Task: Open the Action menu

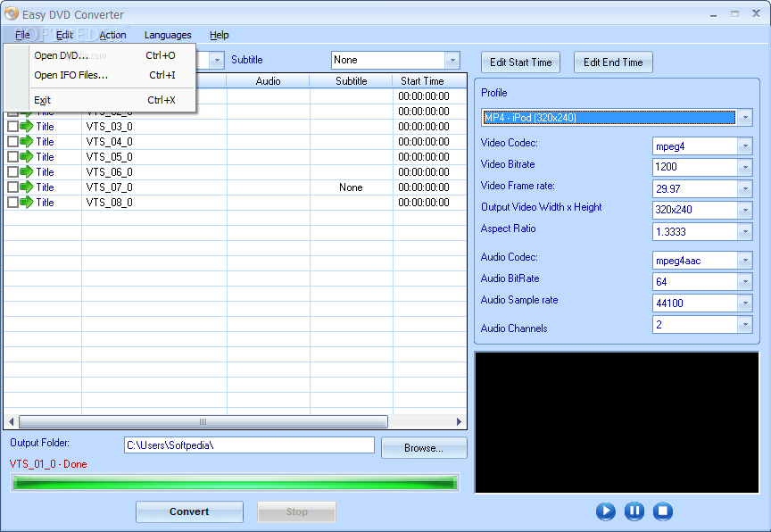Action: [x=112, y=35]
